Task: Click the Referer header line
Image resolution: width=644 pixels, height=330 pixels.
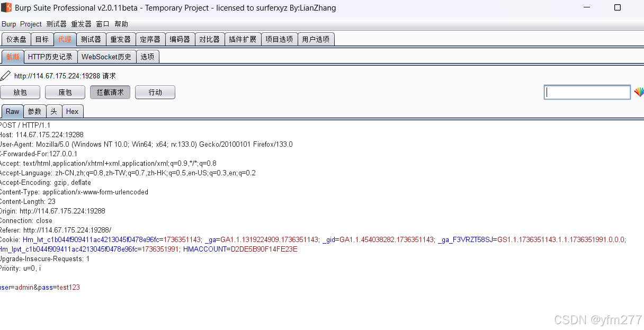Action: (56, 230)
